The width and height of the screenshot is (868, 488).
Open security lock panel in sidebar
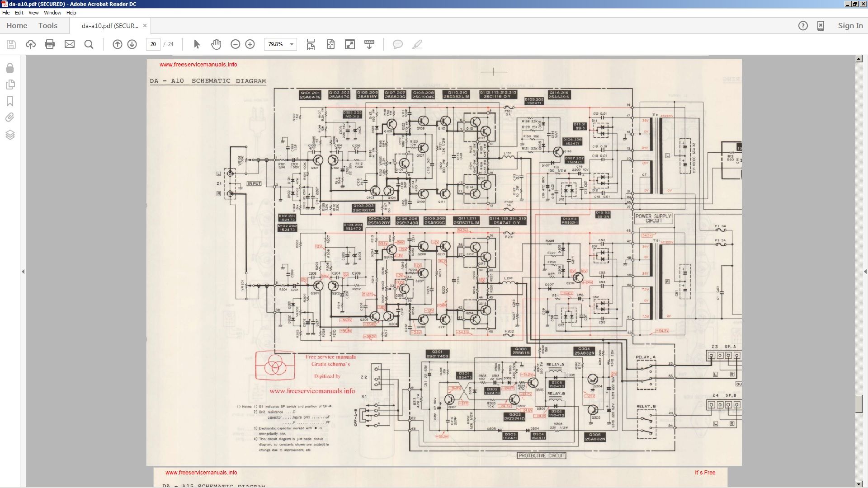point(10,68)
